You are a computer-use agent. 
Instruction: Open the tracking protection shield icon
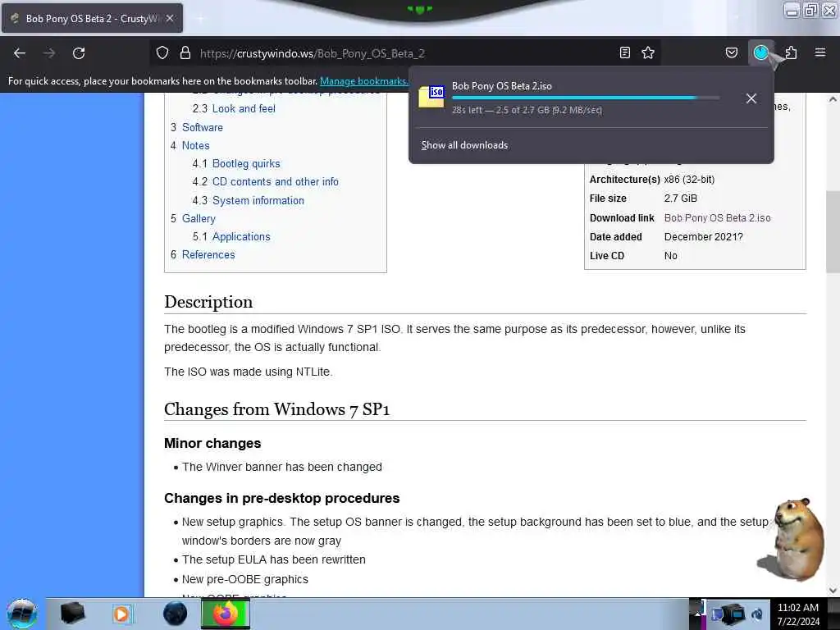coord(162,53)
